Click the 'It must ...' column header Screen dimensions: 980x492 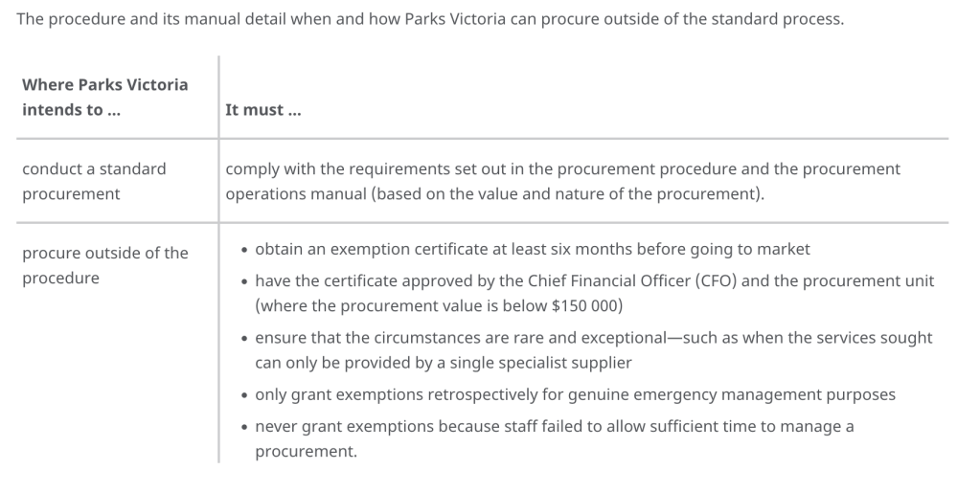262,110
